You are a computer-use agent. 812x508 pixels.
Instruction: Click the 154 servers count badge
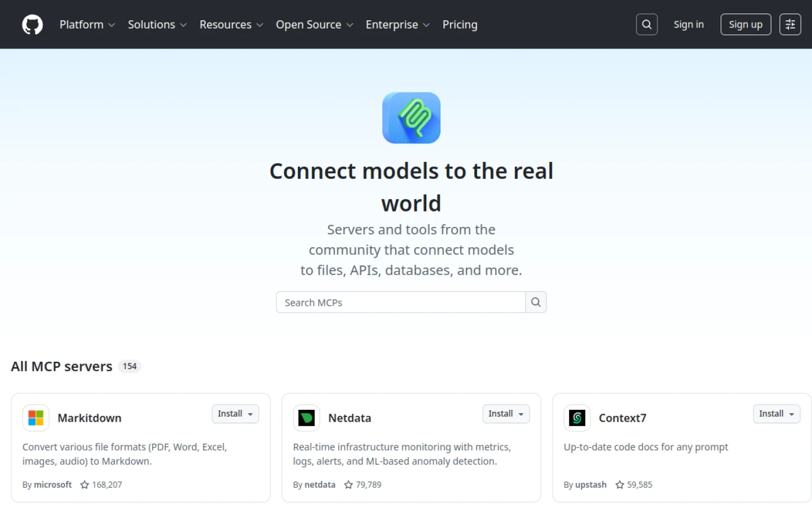(x=130, y=366)
